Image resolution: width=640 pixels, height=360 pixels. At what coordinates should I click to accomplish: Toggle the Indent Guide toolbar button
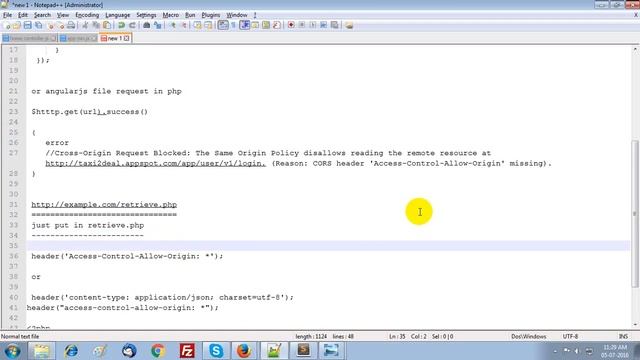click(244, 25)
